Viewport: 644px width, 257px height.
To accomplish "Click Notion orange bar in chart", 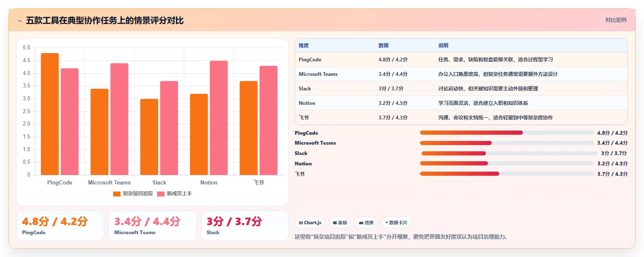I will (199, 134).
